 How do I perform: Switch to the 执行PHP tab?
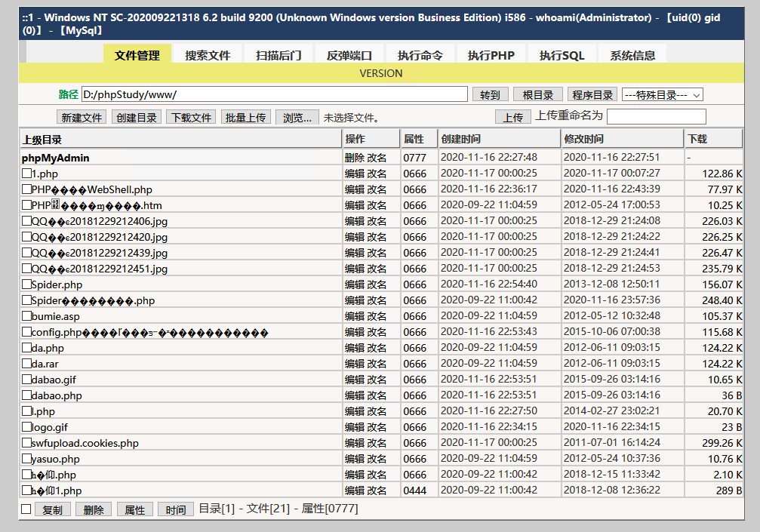(491, 55)
